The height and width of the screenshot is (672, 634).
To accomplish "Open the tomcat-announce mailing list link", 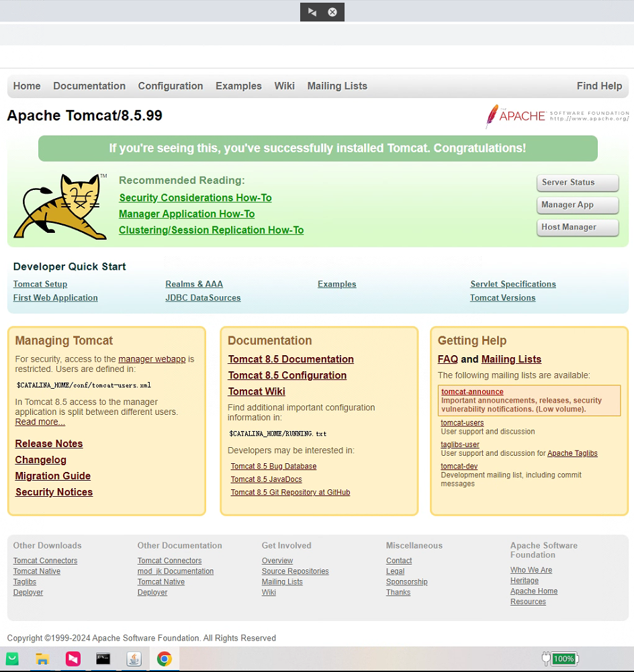I will tap(472, 391).
